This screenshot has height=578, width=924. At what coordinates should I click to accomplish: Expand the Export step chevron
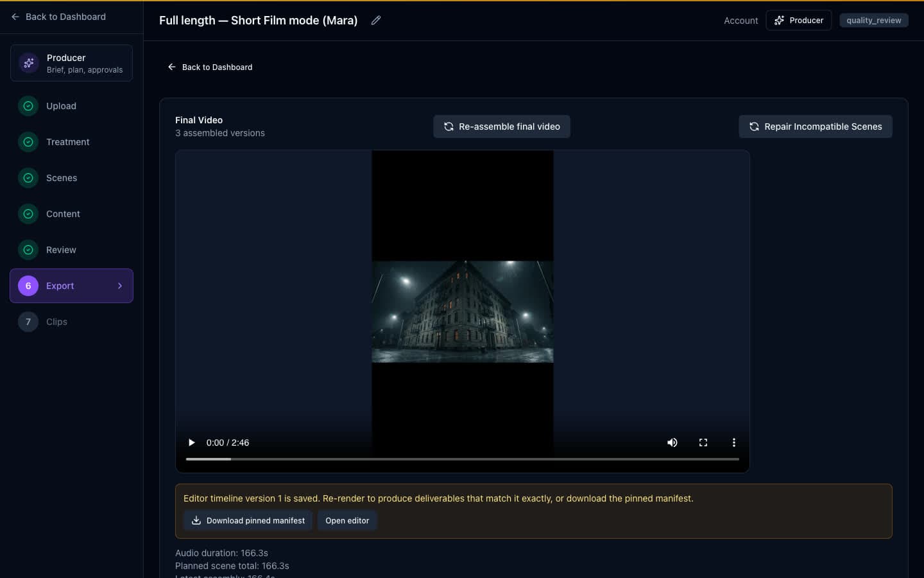[x=120, y=286]
